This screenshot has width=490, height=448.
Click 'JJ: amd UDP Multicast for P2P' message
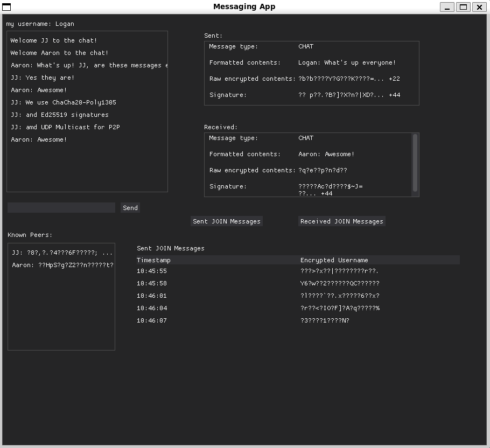pos(65,127)
